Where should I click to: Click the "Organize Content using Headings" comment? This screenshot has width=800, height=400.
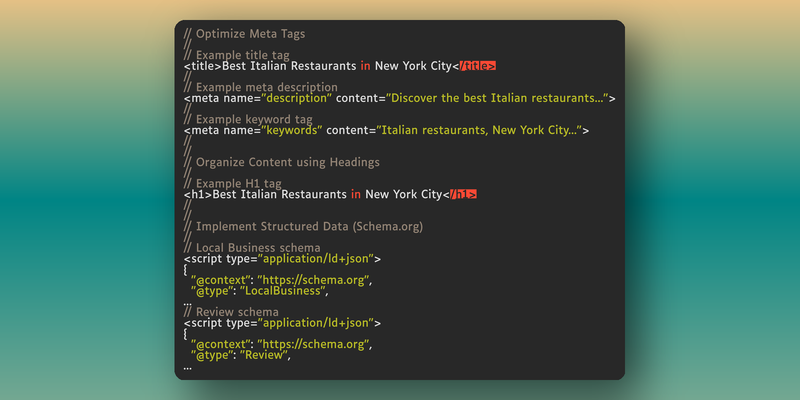tap(287, 162)
